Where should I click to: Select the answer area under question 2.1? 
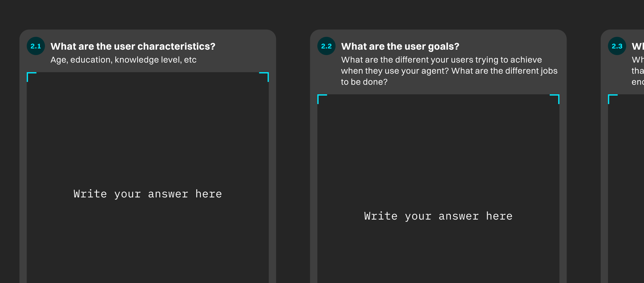148,151
